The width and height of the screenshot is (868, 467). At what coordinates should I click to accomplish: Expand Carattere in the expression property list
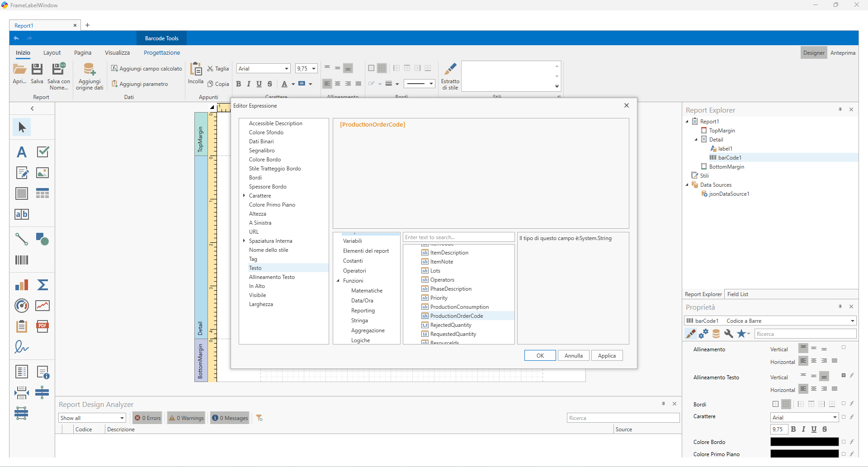tap(244, 196)
